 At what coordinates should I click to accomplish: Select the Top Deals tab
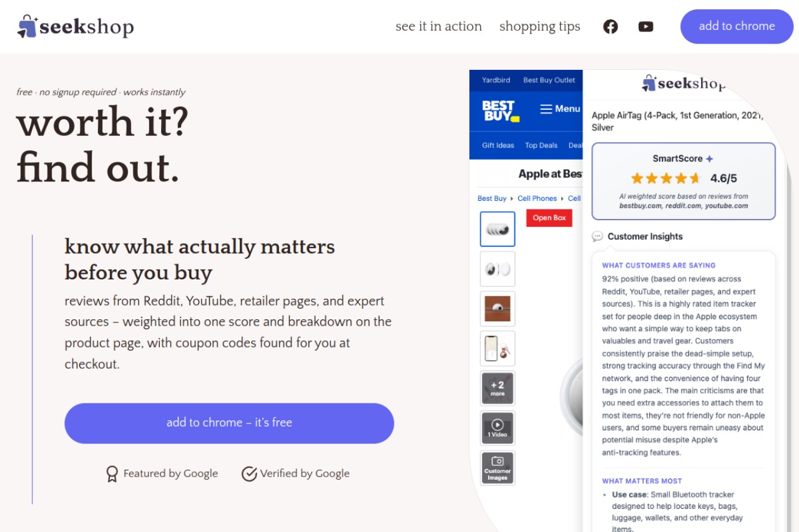coord(541,145)
